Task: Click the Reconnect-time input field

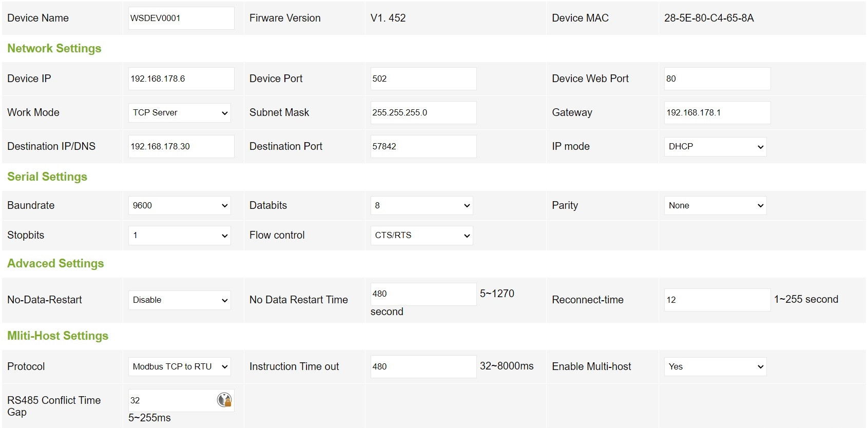Action: tap(717, 300)
